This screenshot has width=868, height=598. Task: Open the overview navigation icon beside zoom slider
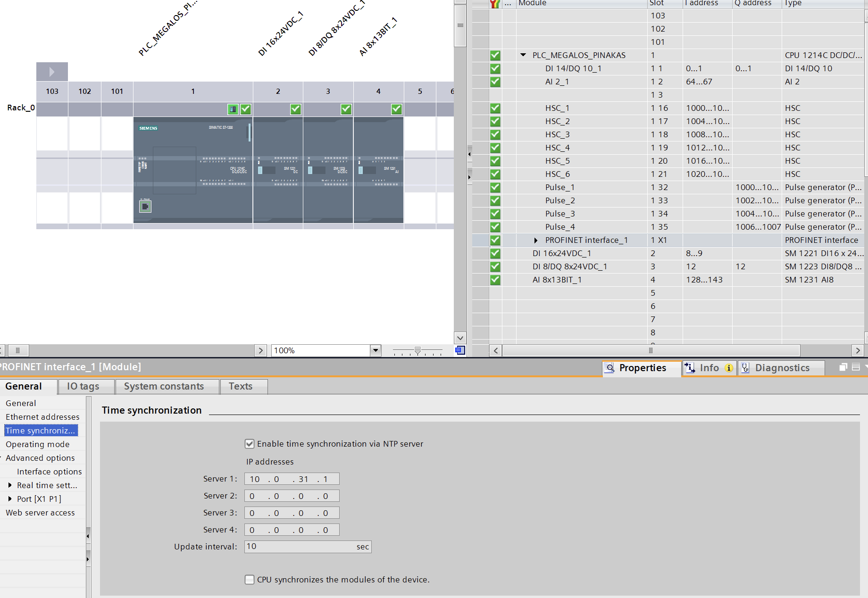(460, 350)
